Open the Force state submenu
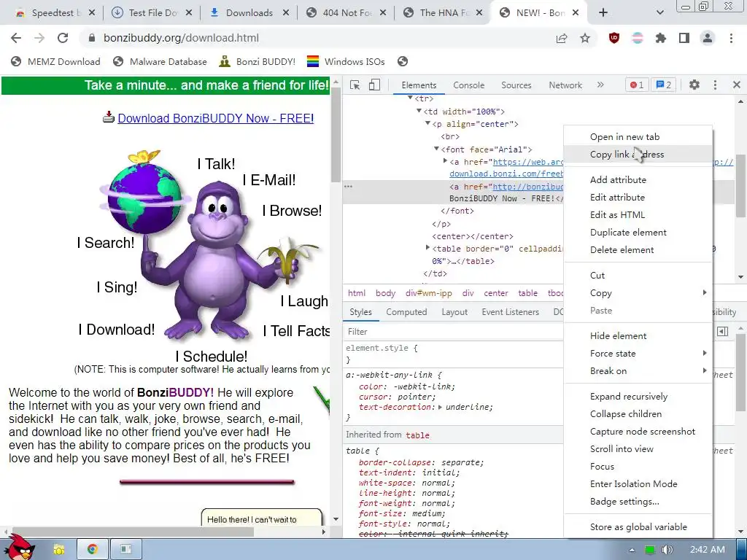Viewport: 747px width, 560px height. [638, 354]
